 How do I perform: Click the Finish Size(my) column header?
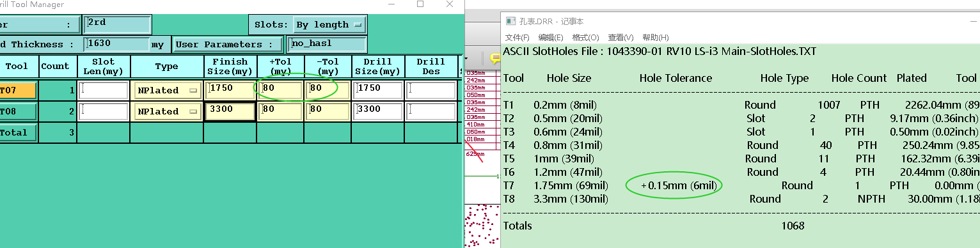230,66
